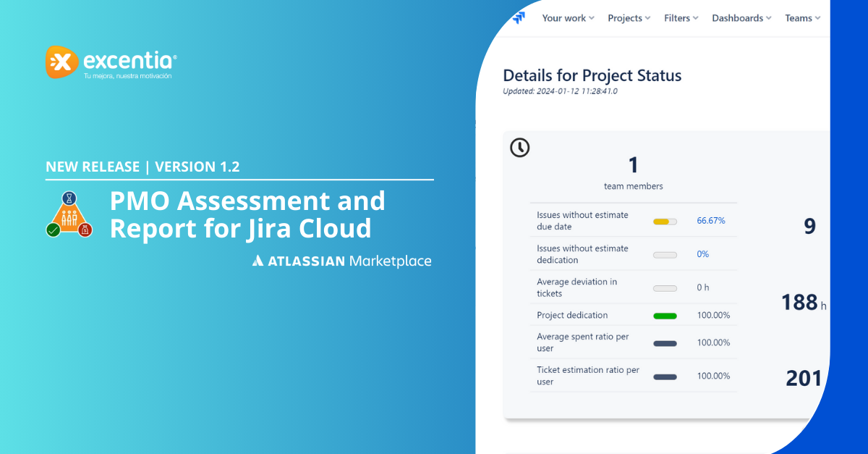This screenshot has width=868, height=454.
Task: Click the Average spent ratio per user bar
Action: pyautogui.click(x=665, y=343)
